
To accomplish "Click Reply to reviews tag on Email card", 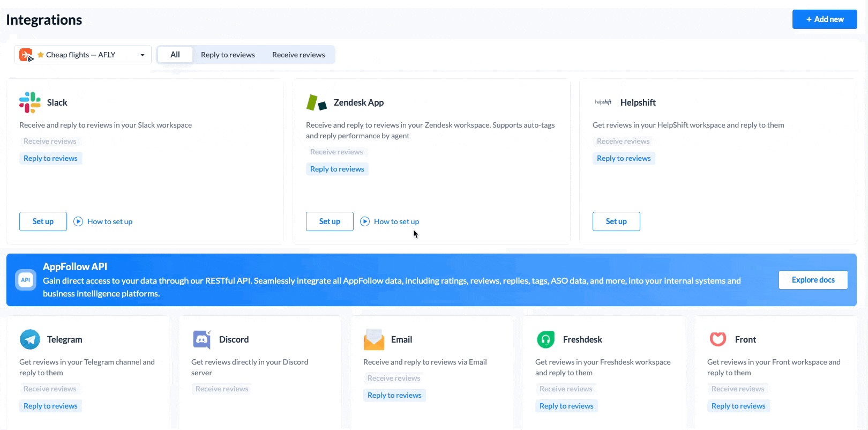I will 394,395.
